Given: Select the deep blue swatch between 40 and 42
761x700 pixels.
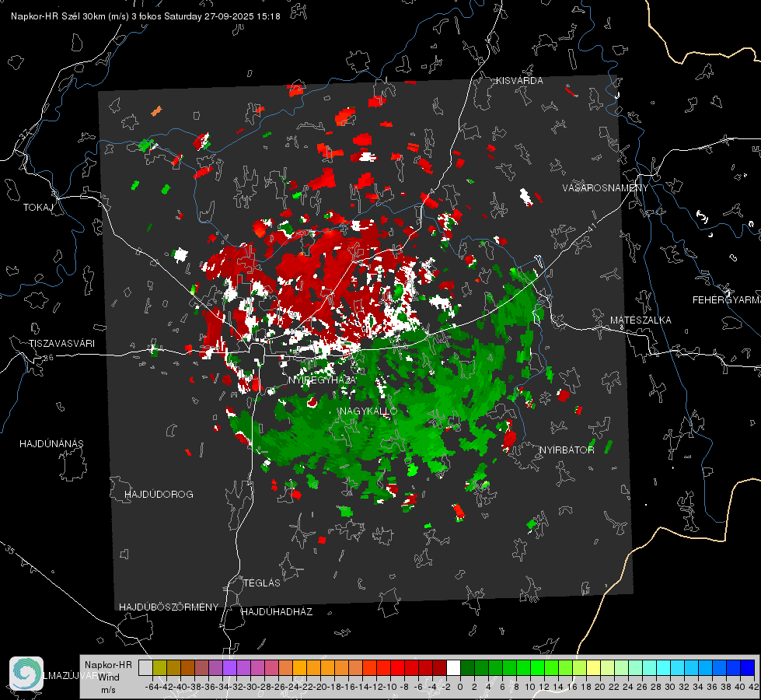Looking at the screenshot, I should coord(748,667).
